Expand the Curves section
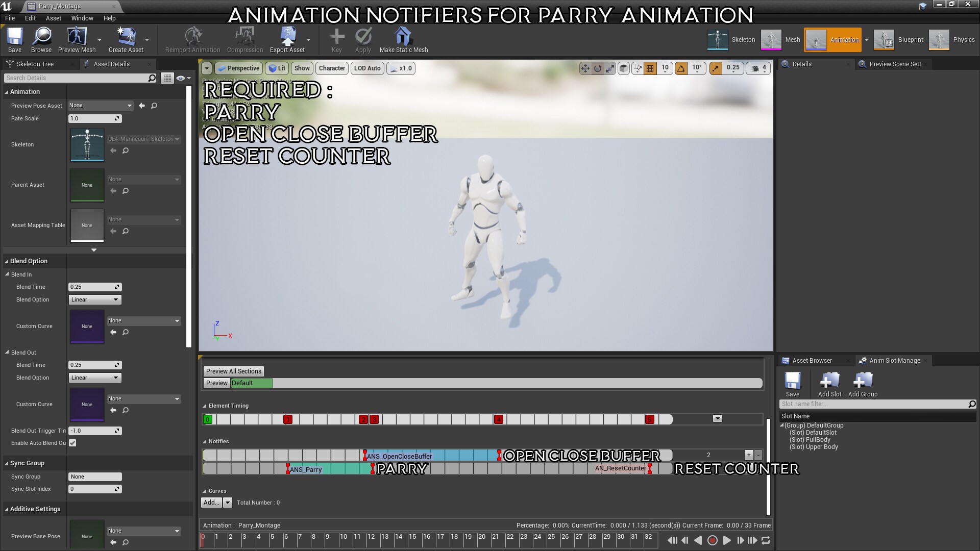Screen dimensions: 980x551 [205, 490]
